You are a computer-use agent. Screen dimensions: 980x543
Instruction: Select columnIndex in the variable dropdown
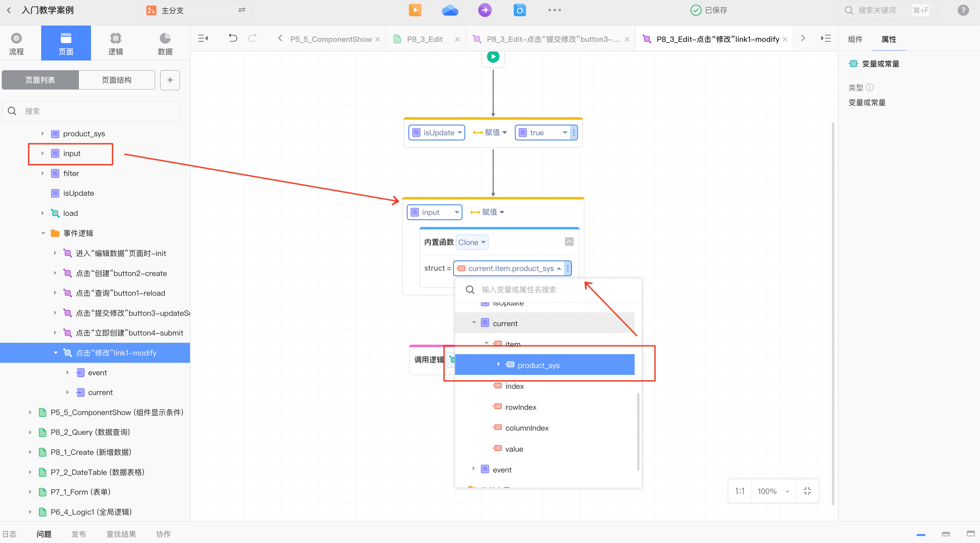coord(527,428)
